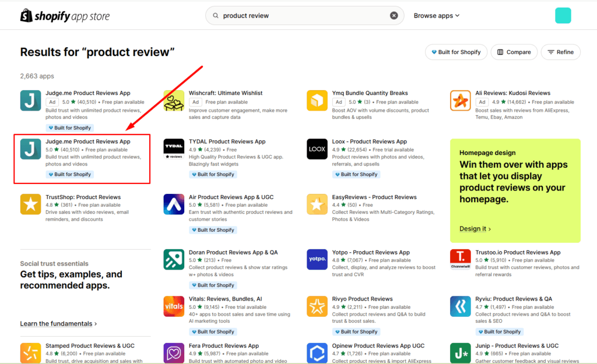Click the Judge.me icon in the non-ad listing

(x=30, y=149)
